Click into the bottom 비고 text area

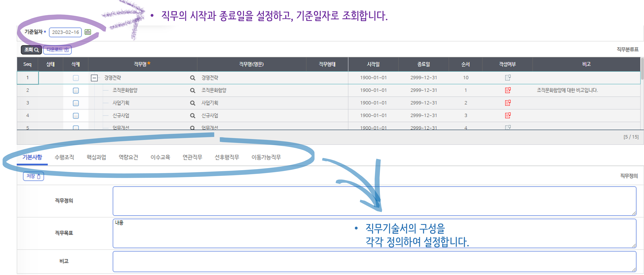tap(374, 261)
